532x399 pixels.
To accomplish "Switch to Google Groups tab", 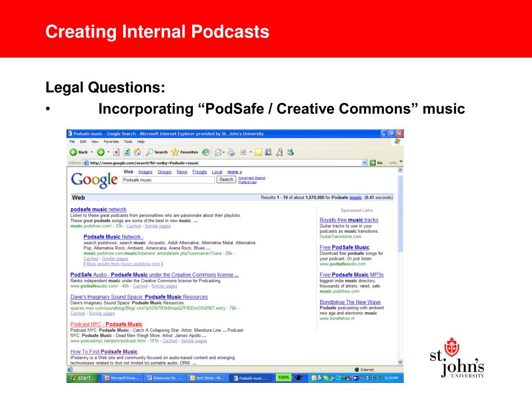I will tap(165, 172).
